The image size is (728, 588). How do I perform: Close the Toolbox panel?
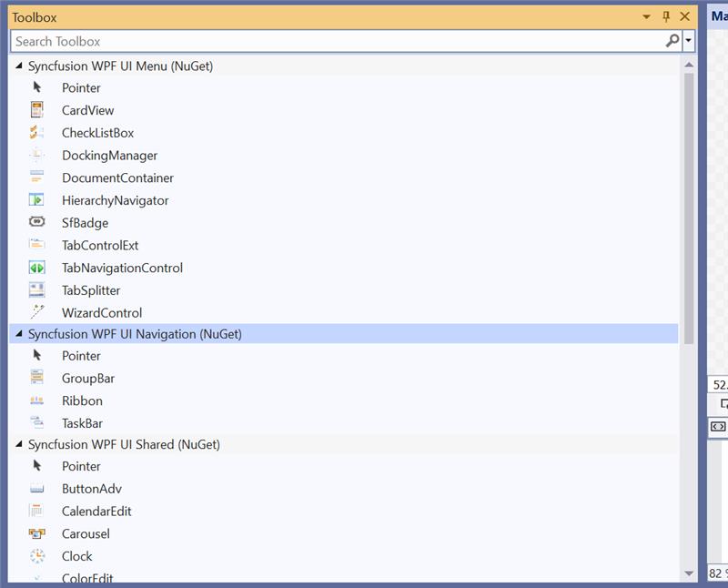tap(685, 17)
